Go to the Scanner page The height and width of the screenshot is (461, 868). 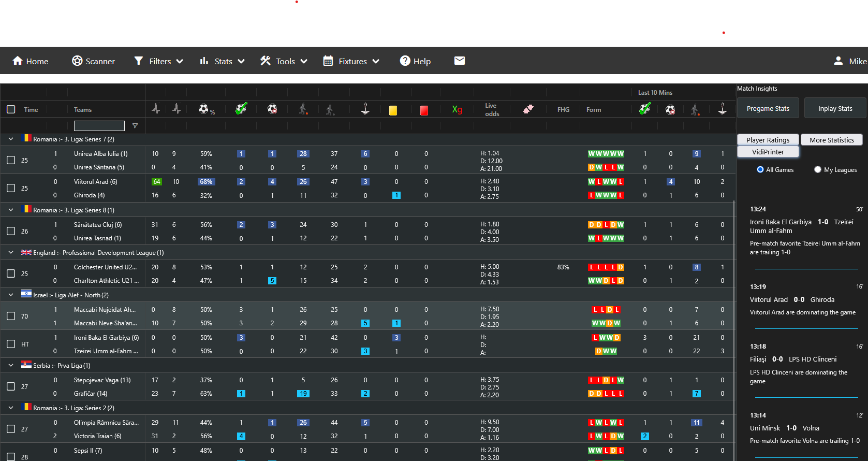click(x=94, y=61)
